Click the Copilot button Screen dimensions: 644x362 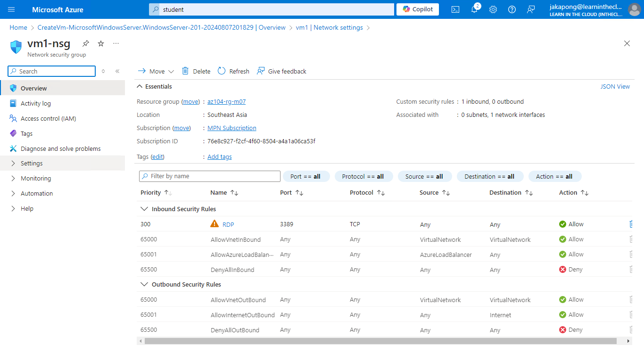click(x=418, y=9)
